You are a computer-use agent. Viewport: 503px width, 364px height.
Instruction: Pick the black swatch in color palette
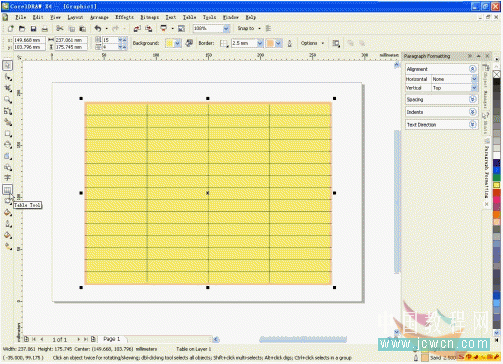click(x=496, y=82)
